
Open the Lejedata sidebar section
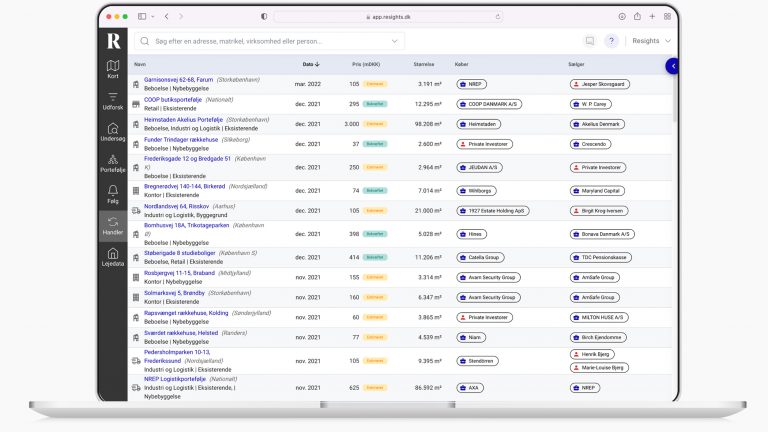pyautogui.click(x=113, y=257)
